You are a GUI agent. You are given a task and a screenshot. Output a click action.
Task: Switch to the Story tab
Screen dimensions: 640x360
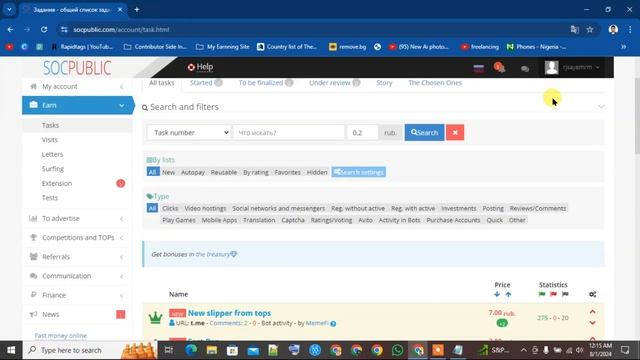[384, 83]
